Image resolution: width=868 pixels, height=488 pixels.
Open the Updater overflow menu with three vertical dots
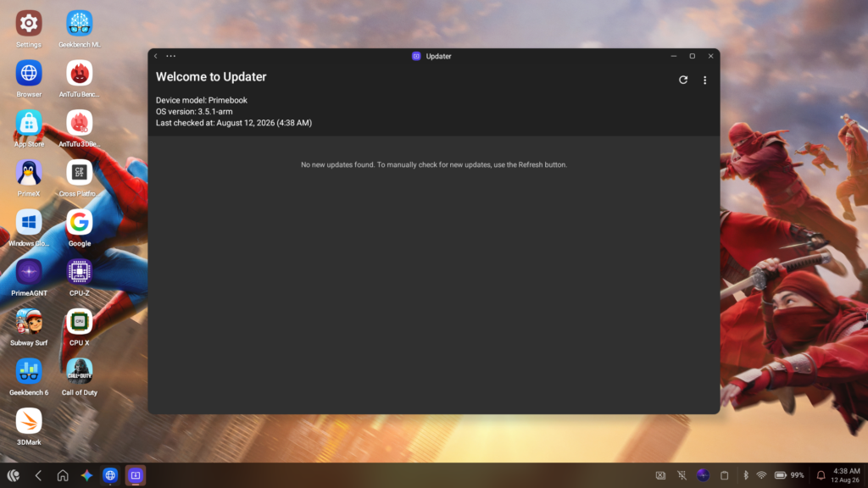704,80
